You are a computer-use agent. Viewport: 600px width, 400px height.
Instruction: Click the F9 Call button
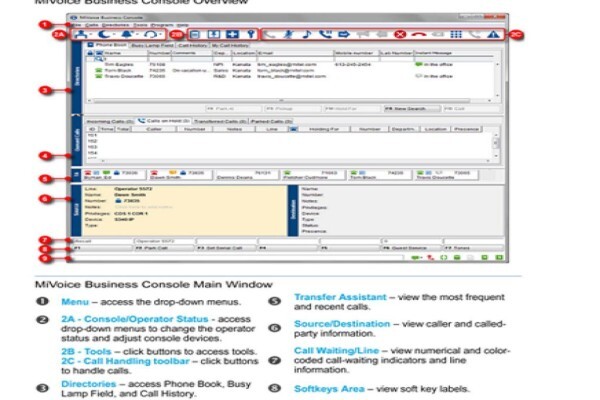[x=472, y=109]
